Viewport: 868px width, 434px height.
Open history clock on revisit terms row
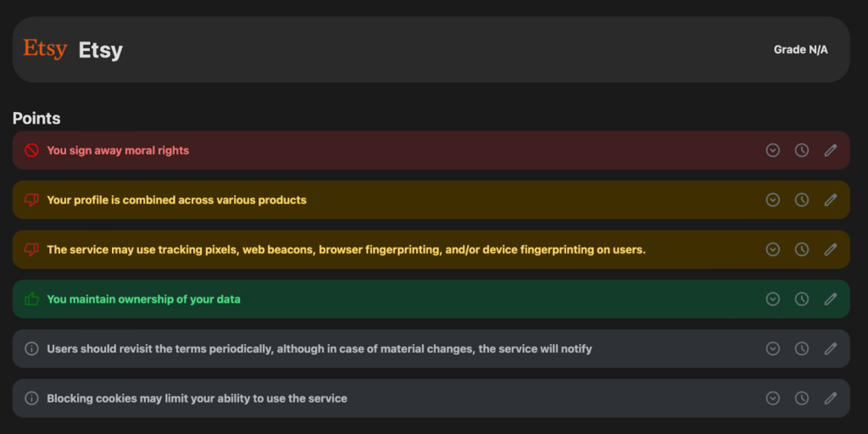(802, 349)
